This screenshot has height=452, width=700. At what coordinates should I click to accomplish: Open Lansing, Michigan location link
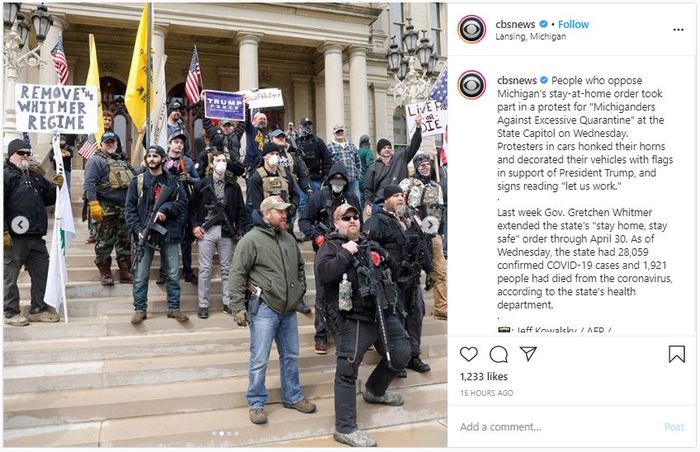(x=530, y=37)
